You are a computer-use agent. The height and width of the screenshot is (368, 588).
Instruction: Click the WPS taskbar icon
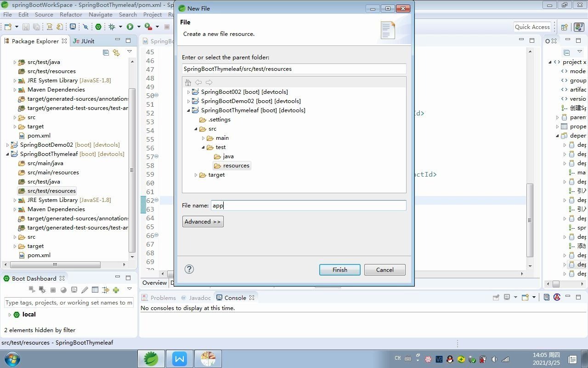pos(180,358)
